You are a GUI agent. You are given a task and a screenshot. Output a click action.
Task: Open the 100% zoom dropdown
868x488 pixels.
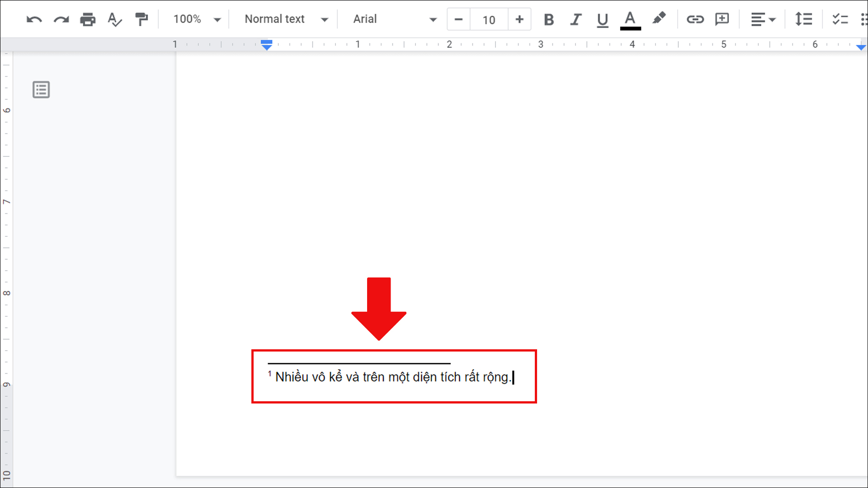point(197,19)
